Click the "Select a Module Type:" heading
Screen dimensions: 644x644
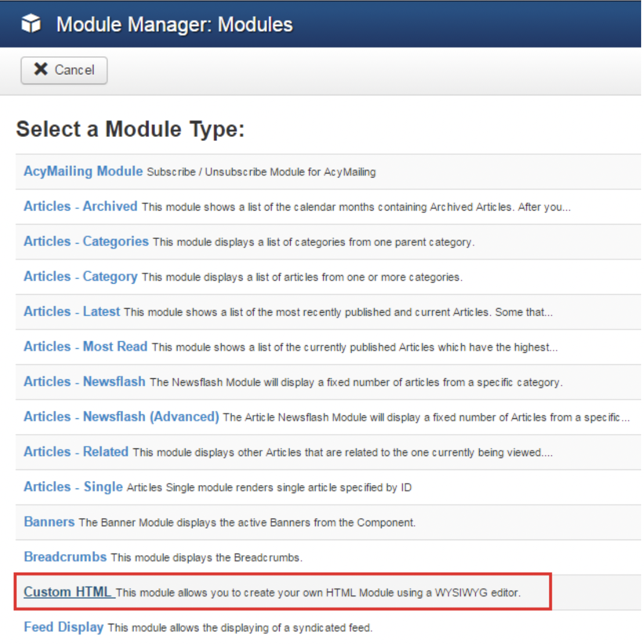130,129
